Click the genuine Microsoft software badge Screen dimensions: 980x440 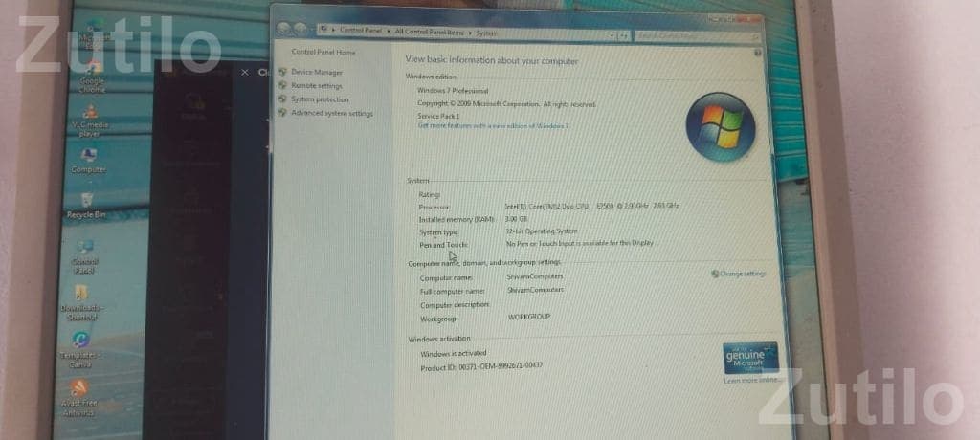point(750,358)
